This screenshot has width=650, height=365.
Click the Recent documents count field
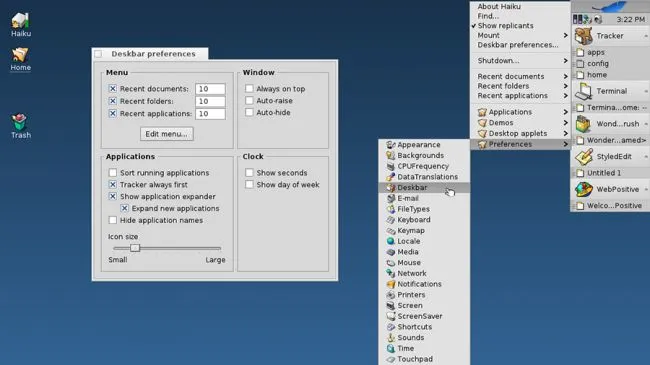click(x=210, y=89)
